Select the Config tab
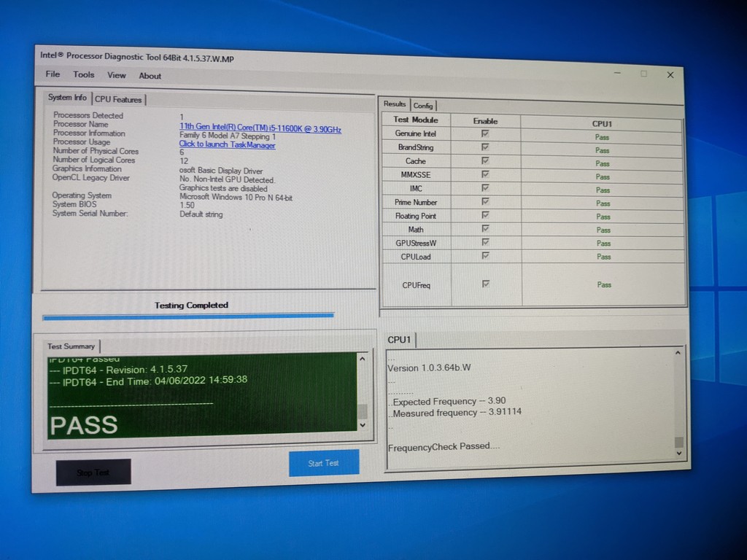Screen dimensions: 747x560 (x=423, y=106)
